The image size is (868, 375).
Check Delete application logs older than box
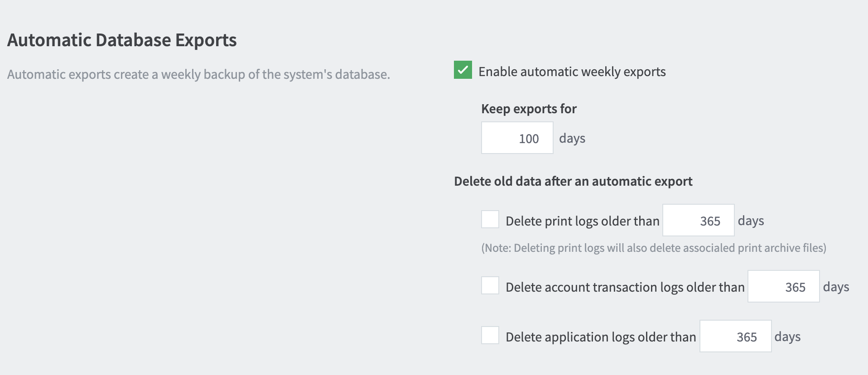click(x=490, y=335)
